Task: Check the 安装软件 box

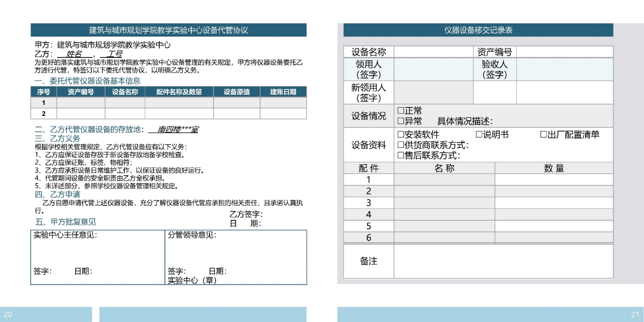Action: click(400, 135)
